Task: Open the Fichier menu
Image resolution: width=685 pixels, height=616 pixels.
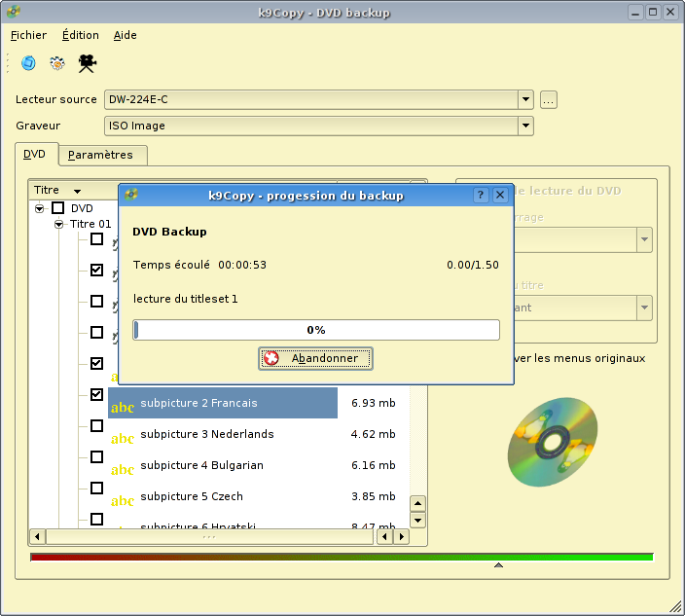Action: (x=28, y=35)
